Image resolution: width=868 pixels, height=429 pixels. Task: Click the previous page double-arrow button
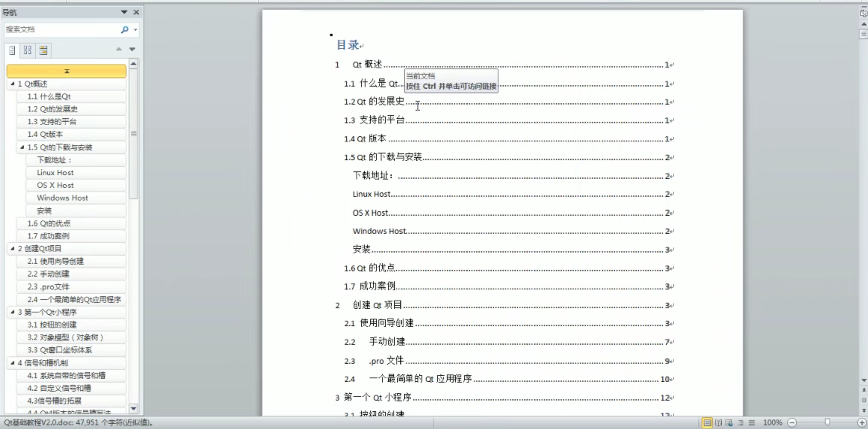coord(864,390)
